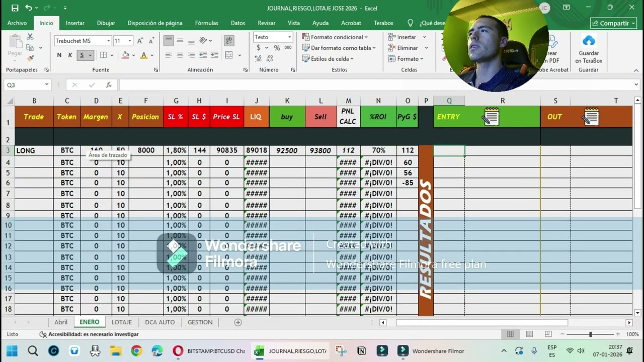The image size is (644, 362).
Task: Toggle bold N formatting
Action: click(x=59, y=55)
